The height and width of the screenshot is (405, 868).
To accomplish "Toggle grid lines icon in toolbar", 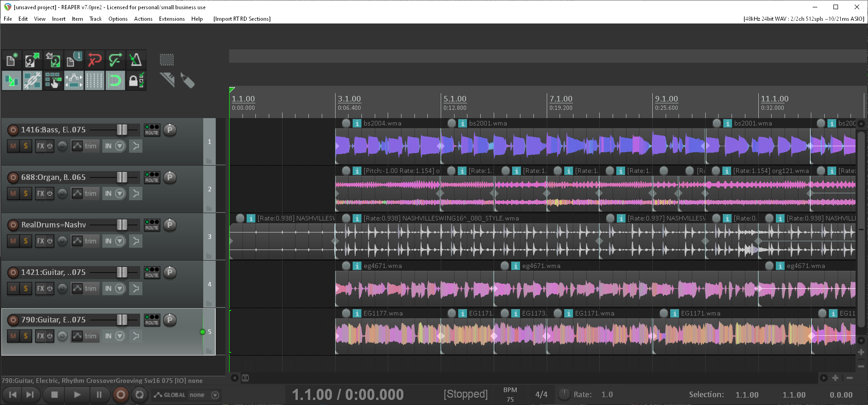I will (x=94, y=81).
